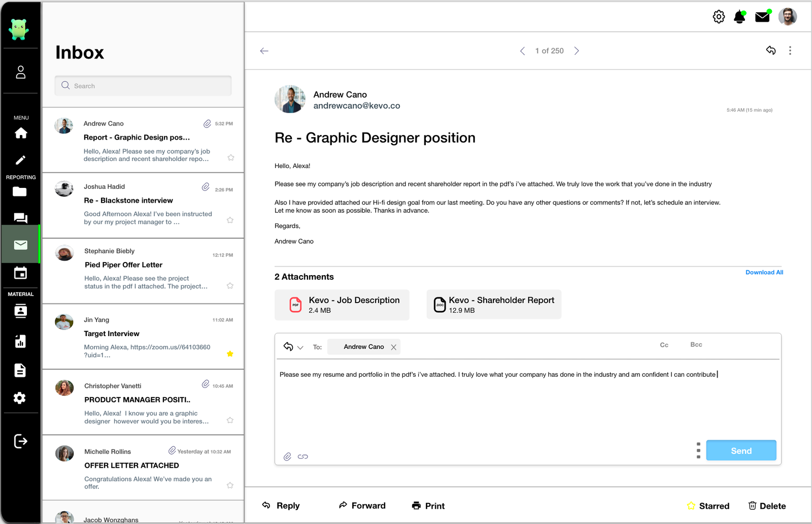The width and height of the screenshot is (812, 524).
Task: Open the calendar icon in the sidebar
Action: tap(20, 273)
